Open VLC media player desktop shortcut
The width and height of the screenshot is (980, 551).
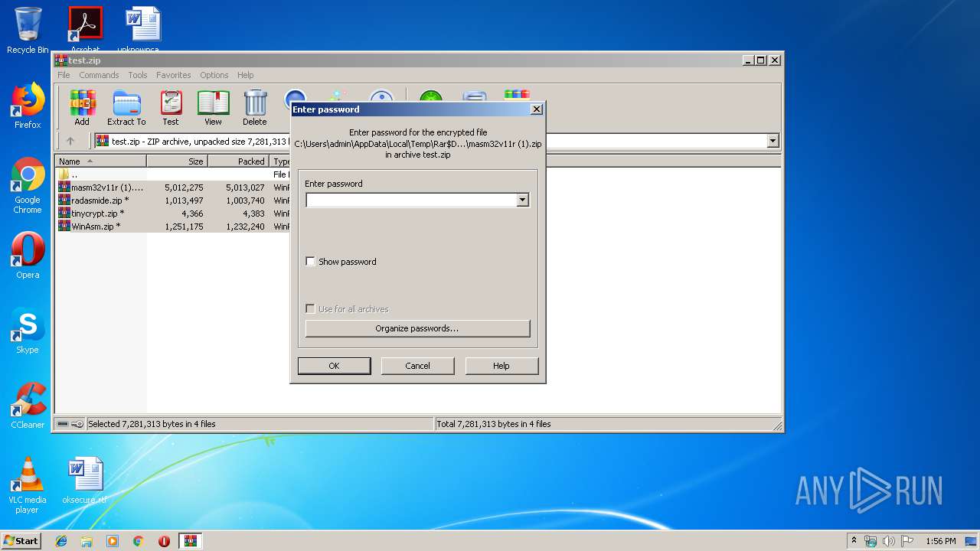(x=28, y=485)
